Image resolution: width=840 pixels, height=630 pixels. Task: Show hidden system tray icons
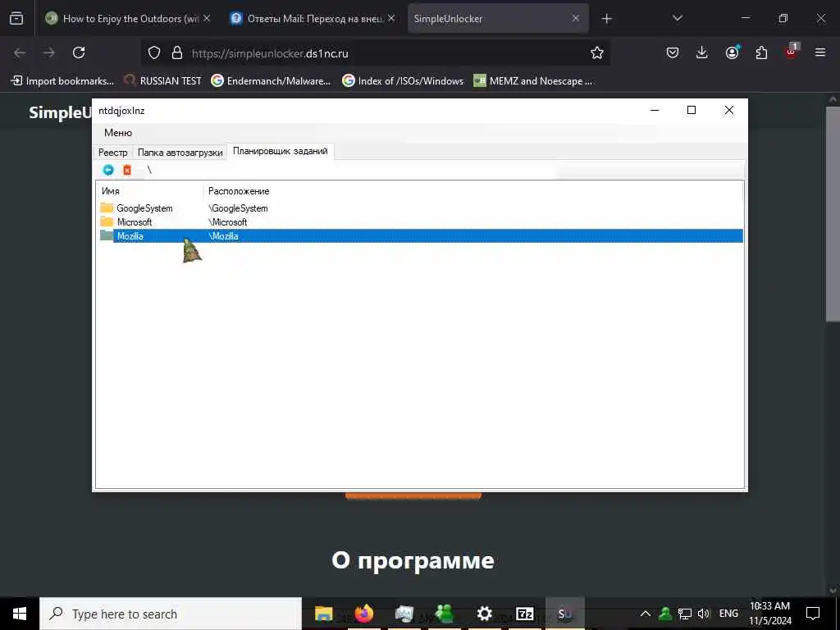646,614
